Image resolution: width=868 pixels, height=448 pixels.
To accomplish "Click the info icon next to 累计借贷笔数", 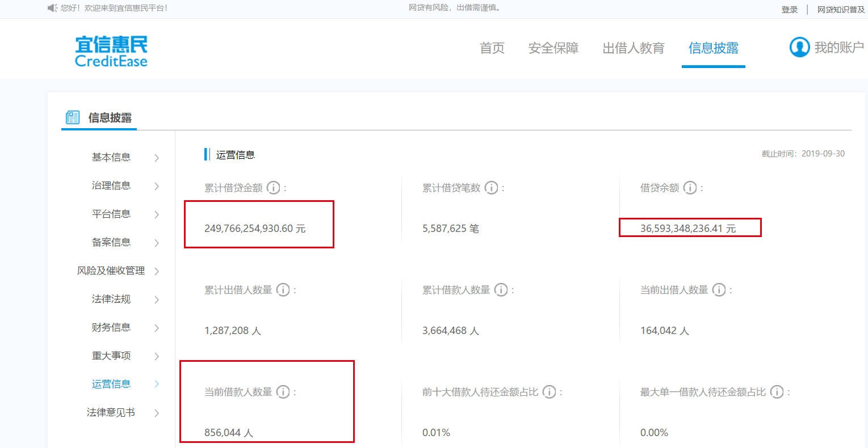I will click(492, 188).
